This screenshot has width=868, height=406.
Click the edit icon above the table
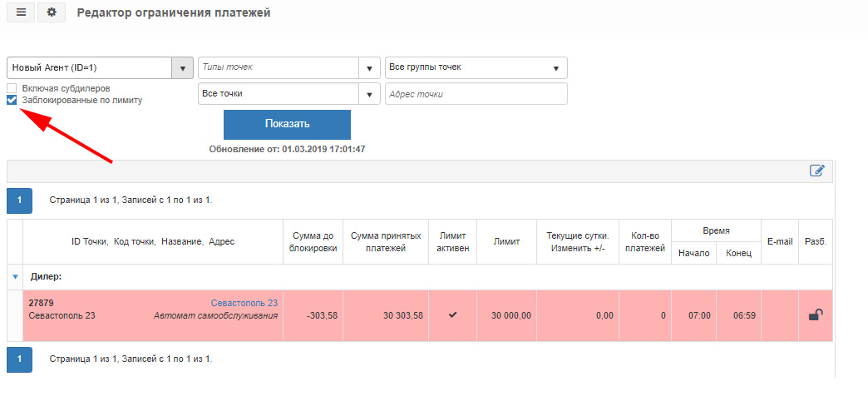point(817,171)
